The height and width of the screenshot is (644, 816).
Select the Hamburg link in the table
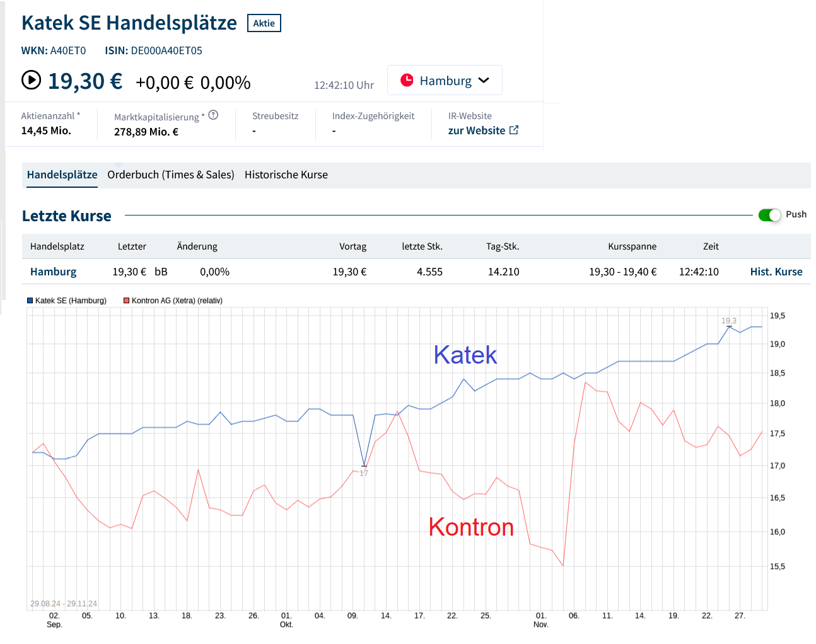click(x=53, y=272)
